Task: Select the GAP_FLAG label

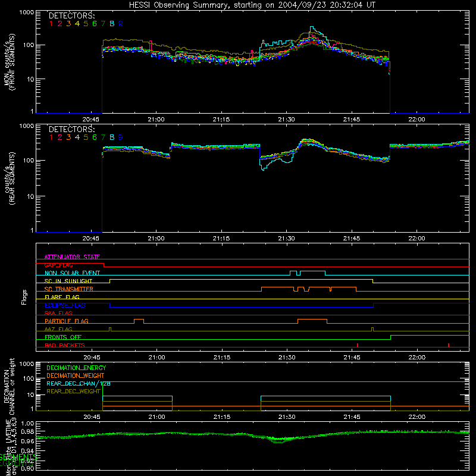Action: (x=58, y=265)
